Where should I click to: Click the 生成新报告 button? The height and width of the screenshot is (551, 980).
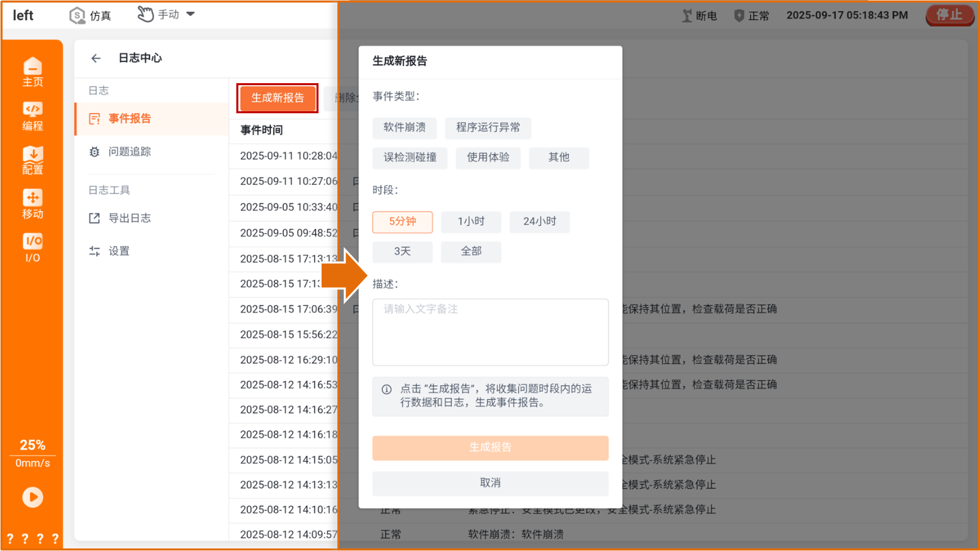[x=277, y=98]
